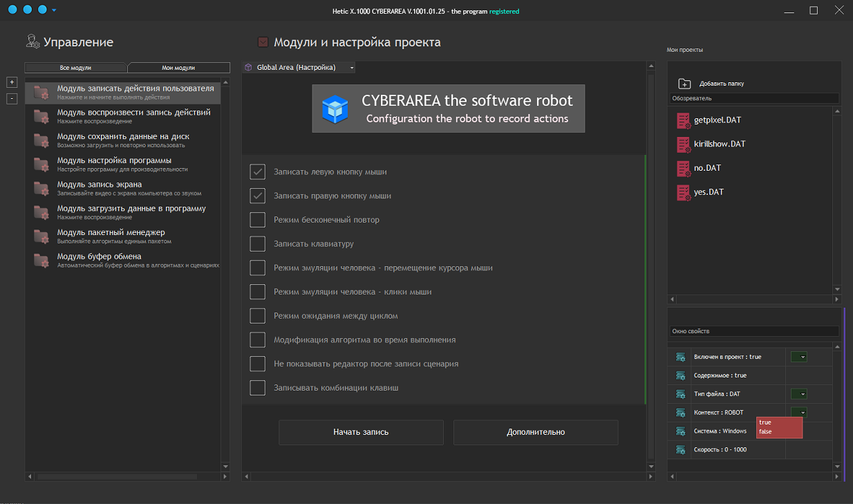Uncheck Записать левую кнопку мыши

click(x=258, y=172)
